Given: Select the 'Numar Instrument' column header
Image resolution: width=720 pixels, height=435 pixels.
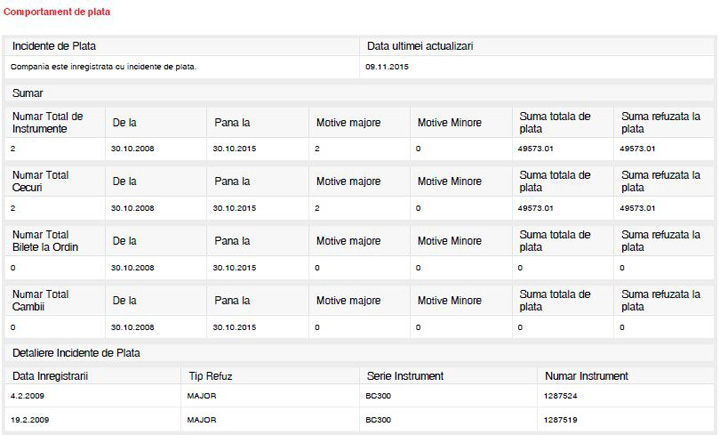Looking at the screenshot, I should click(x=586, y=376).
